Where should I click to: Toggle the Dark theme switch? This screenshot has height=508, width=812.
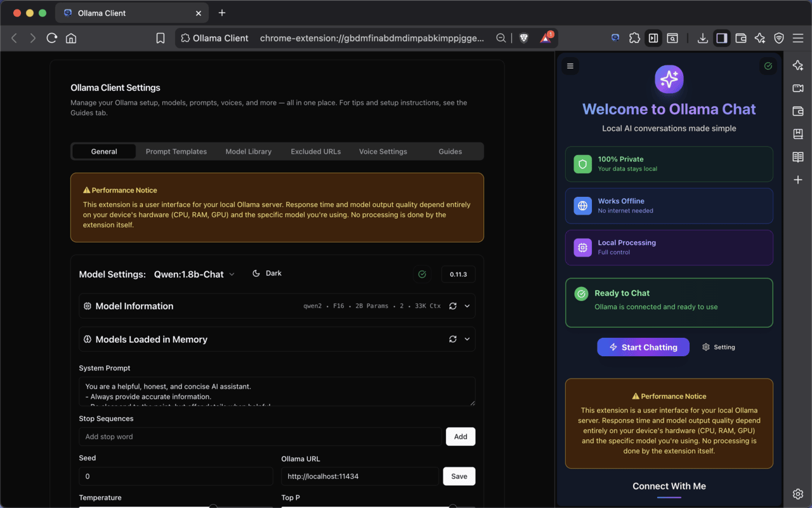click(x=267, y=274)
